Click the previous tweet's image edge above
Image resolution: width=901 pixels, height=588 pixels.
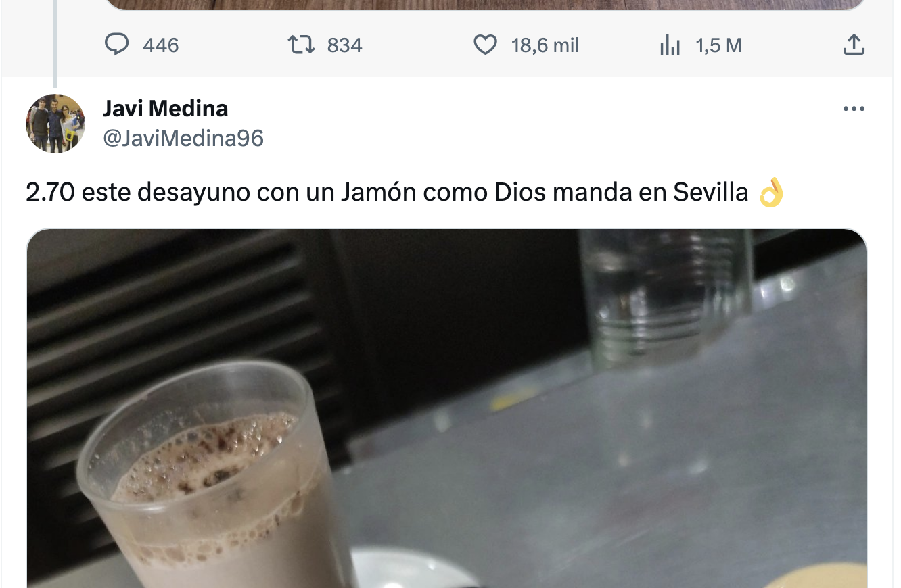(x=486, y=5)
